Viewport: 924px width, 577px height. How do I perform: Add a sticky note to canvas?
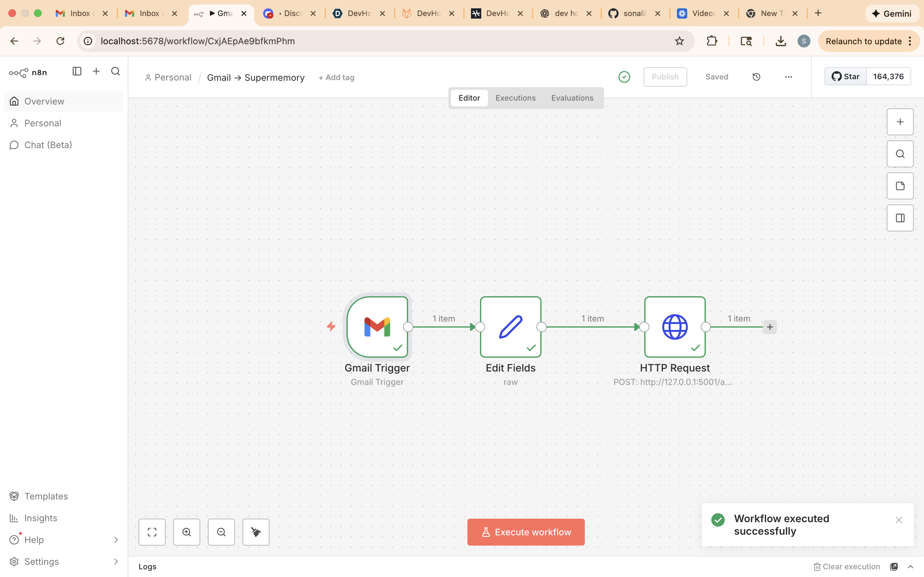(900, 186)
